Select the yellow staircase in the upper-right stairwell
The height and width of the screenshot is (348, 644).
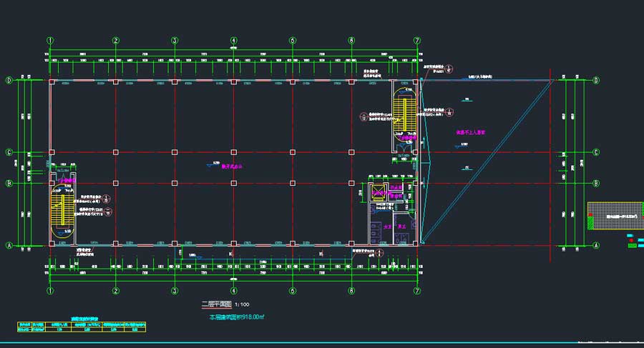pyautogui.click(x=403, y=114)
